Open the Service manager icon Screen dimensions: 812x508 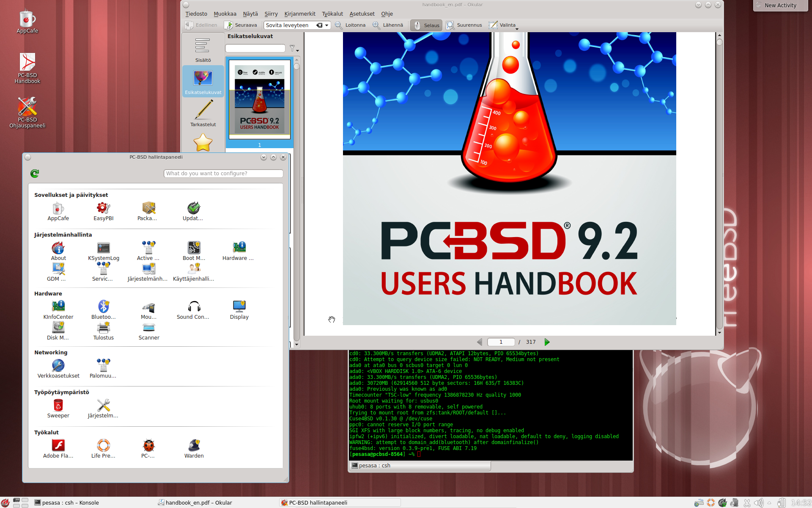(x=103, y=272)
